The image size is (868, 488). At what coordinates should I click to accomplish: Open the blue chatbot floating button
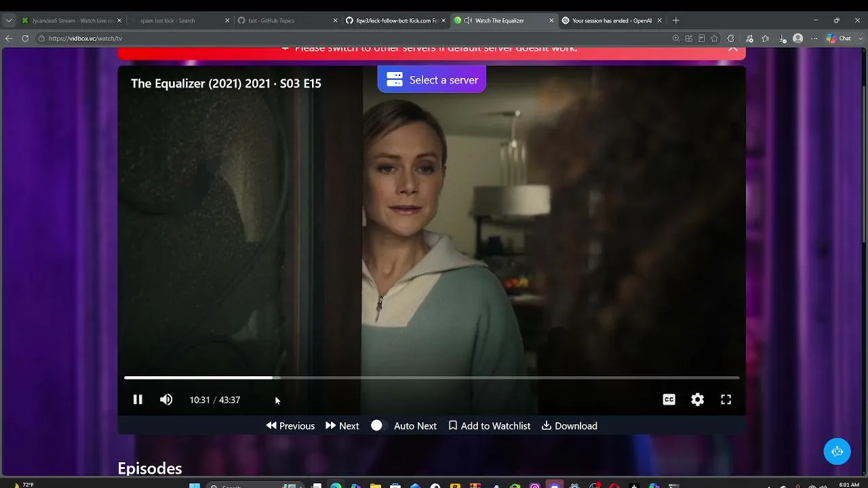coord(837,451)
